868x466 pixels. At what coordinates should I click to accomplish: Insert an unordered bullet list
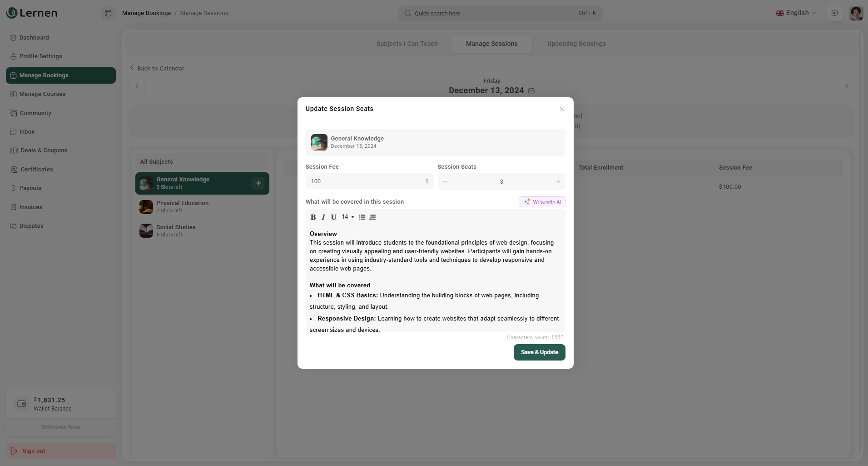click(x=362, y=217)
